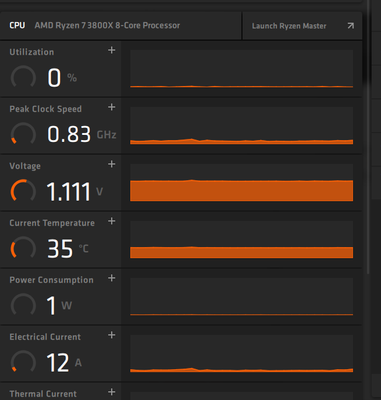Click the Current Temperature metric label

52,223
